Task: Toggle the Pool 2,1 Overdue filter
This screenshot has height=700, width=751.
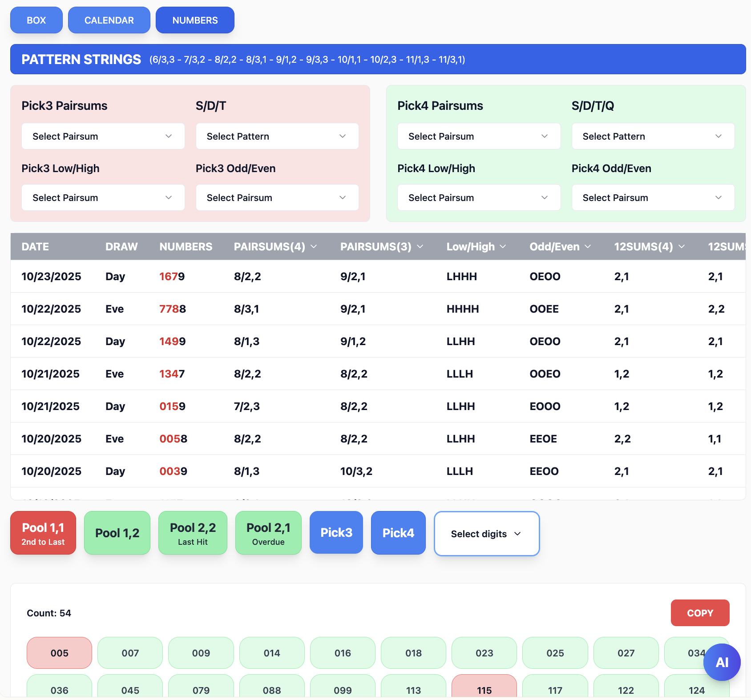Action: (268, 533)
